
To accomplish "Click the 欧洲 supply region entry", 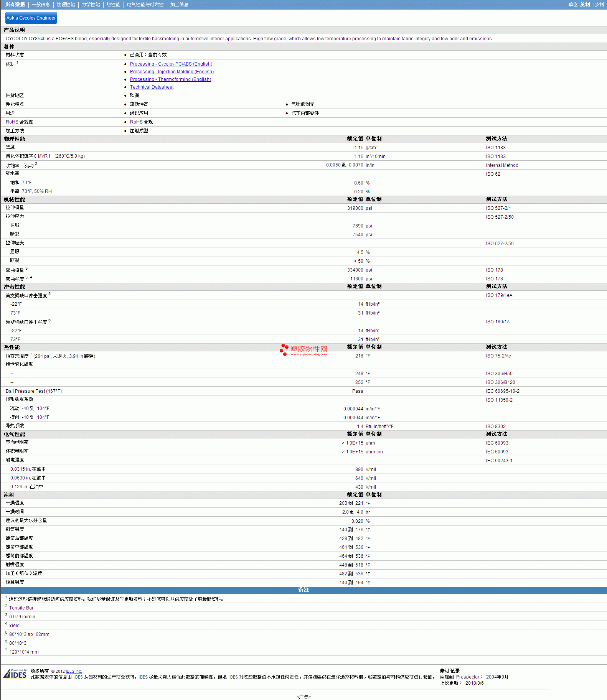I will 134,96.
